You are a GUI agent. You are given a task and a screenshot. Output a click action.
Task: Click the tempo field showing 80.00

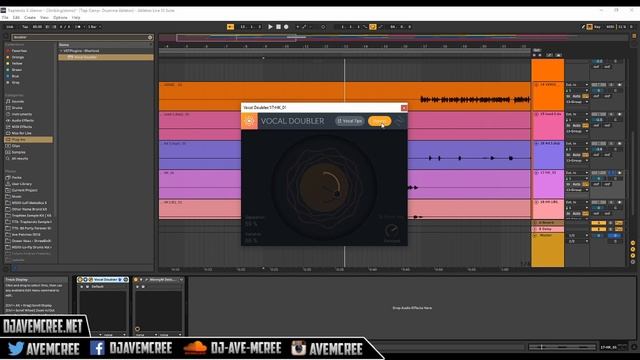[37, 27]
